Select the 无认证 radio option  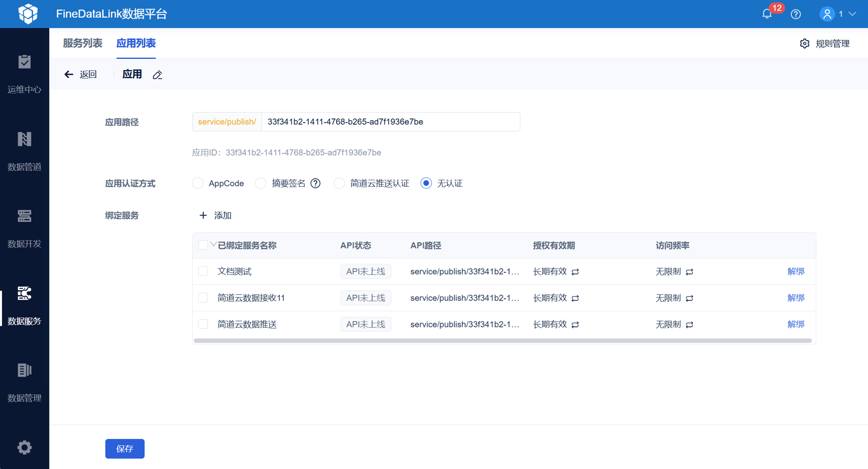426,183
